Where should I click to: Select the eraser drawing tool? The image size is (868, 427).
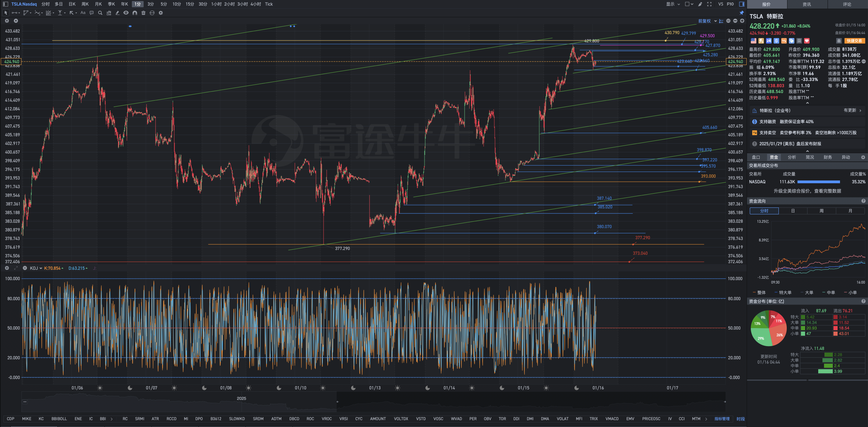tap(118, 13)
